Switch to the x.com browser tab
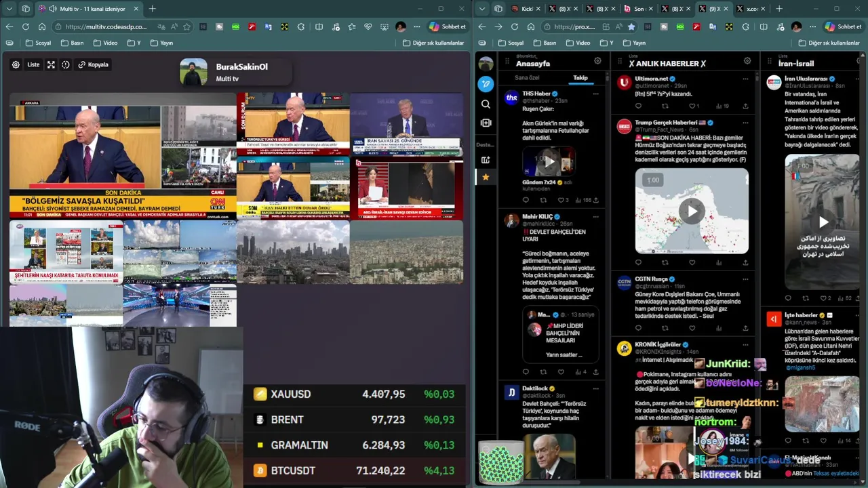Screen dimensions: 868x488 tap(751, 9)
